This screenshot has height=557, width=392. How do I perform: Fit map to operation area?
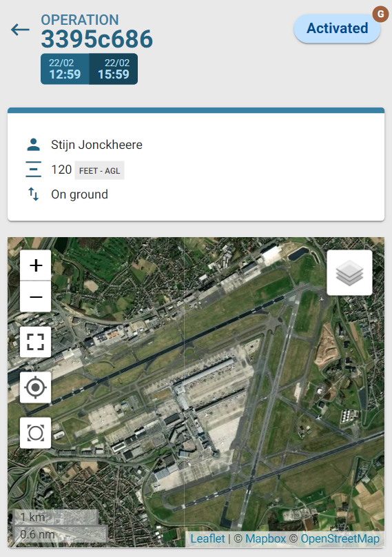point(36,433)
